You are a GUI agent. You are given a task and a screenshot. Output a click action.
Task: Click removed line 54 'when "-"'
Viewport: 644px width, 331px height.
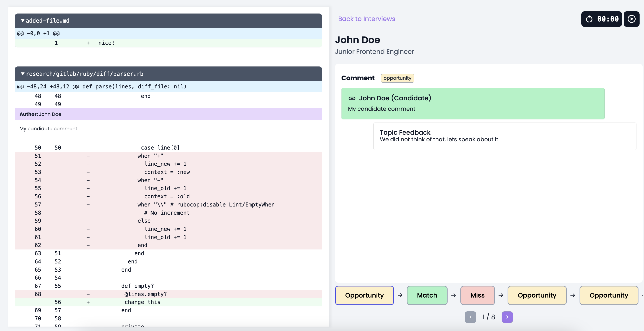tap(168, 180)
